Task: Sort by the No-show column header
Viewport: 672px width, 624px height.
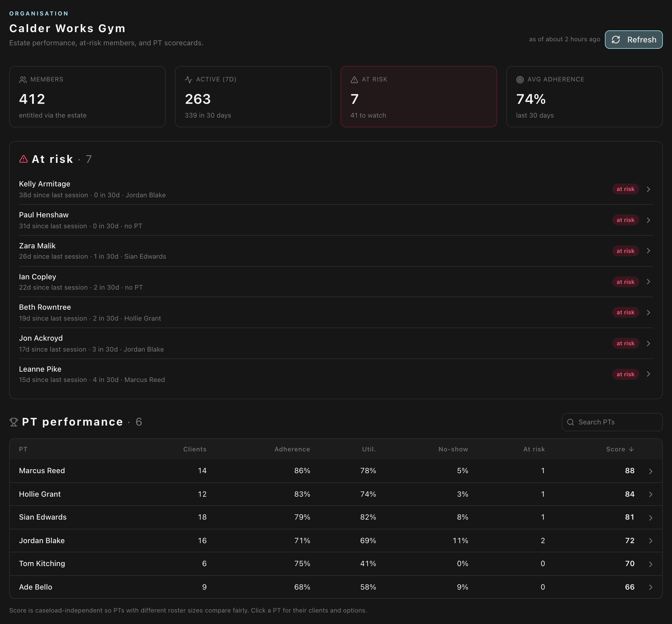Action: (x=453, y=449)
